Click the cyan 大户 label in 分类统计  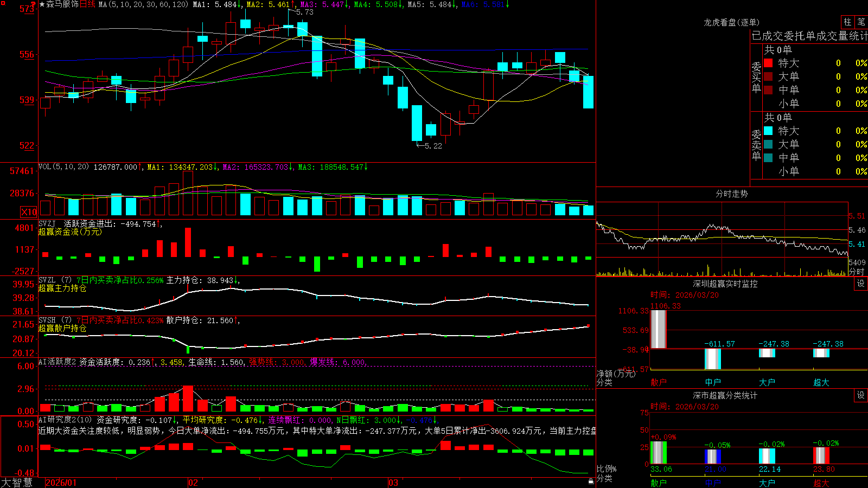click(767, 483)
